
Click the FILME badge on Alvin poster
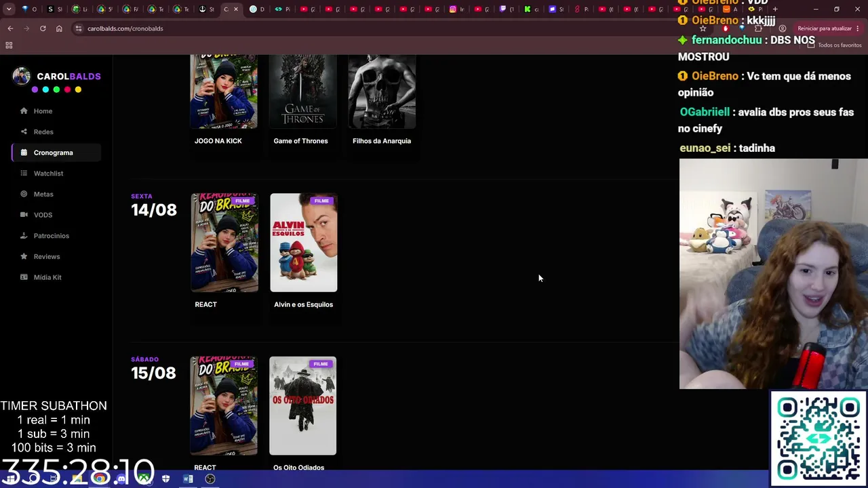coord(321,201)
